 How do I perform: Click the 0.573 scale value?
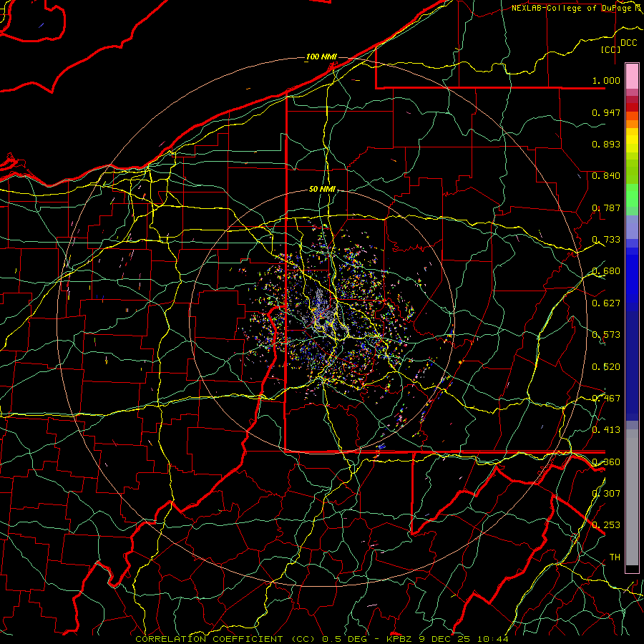pos(606,335)
